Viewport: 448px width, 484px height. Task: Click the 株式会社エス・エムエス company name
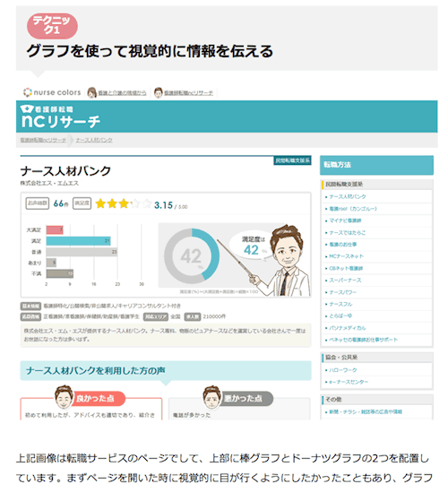click(x=49, y=184)
